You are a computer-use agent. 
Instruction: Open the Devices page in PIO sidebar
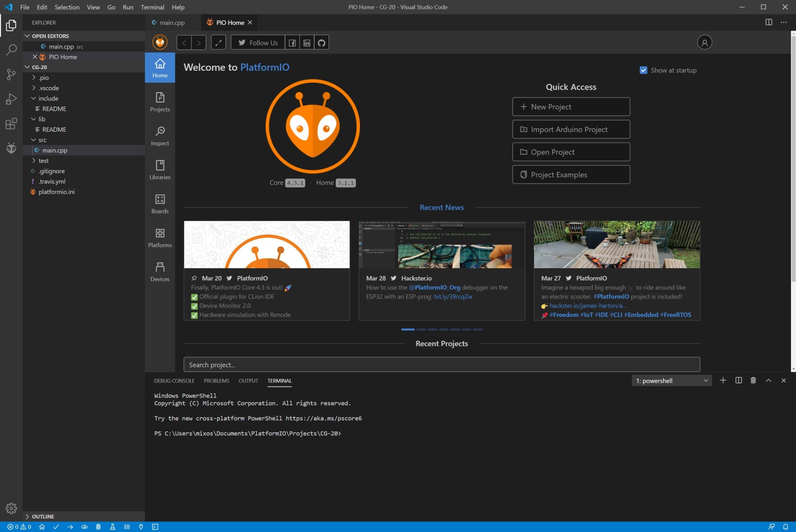point(160,272)
